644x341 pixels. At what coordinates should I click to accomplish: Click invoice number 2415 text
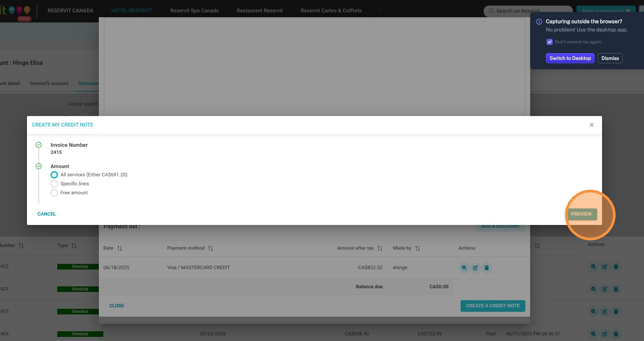coord(56,152)
